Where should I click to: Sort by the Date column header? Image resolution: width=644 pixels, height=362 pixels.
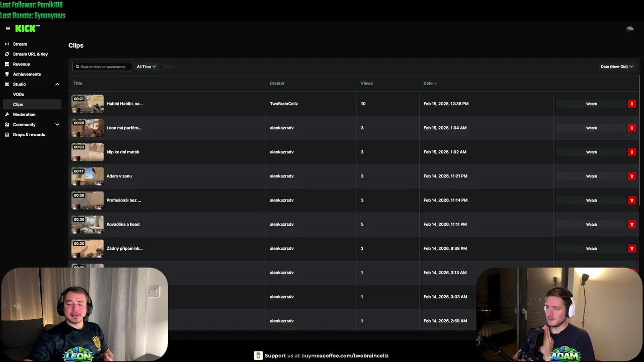click(430, 83)
